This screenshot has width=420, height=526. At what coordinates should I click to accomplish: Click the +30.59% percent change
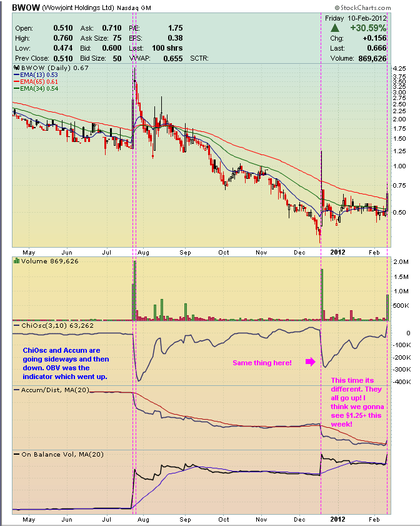tap(368, 28)
